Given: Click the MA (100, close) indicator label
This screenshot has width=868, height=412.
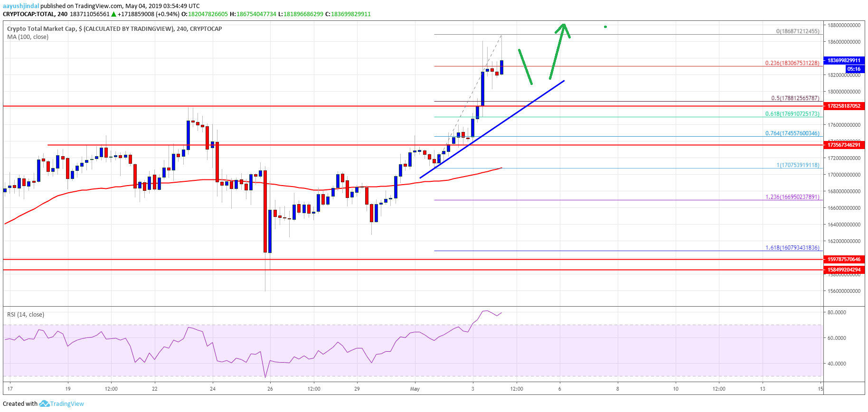Looking at the screenshot, I should coord(28,37).
